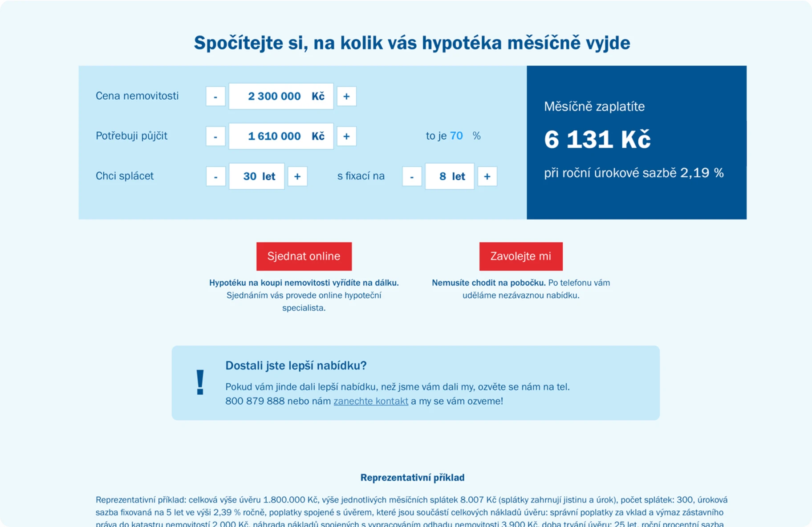Open the zanechte kontakt link

tap(370, 401)
